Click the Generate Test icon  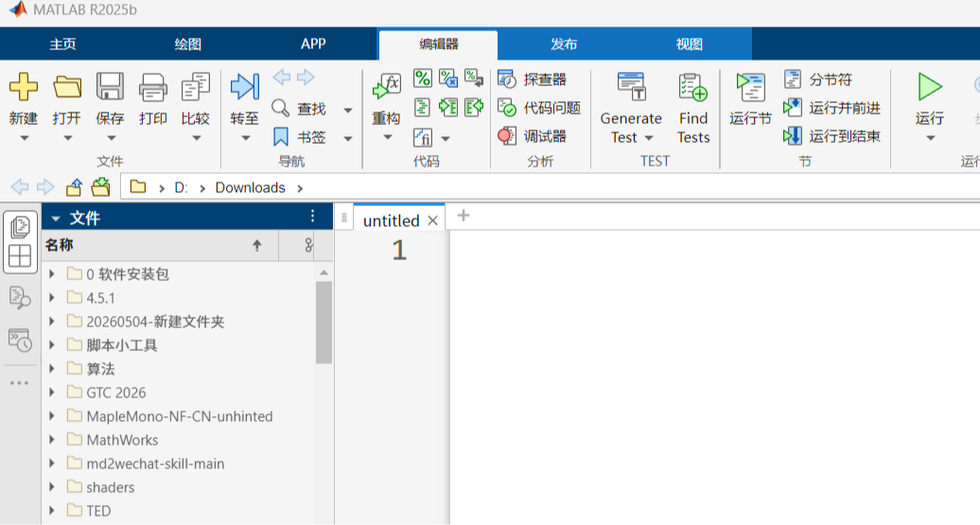coord(631,87)
